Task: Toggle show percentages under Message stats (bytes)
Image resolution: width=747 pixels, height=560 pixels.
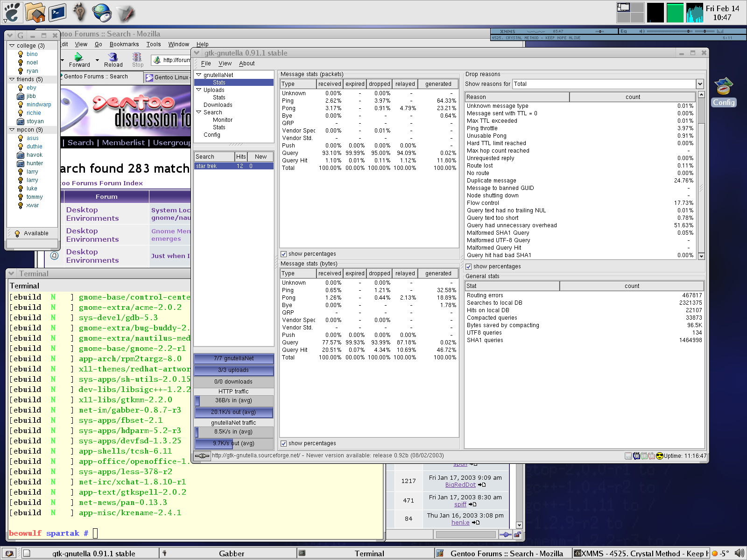Action: pos(283,443)
